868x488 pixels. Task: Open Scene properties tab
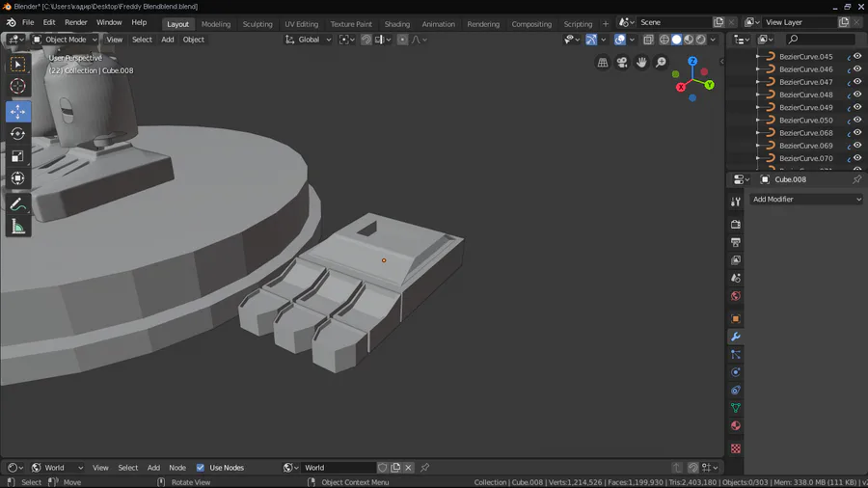(736, 279)
